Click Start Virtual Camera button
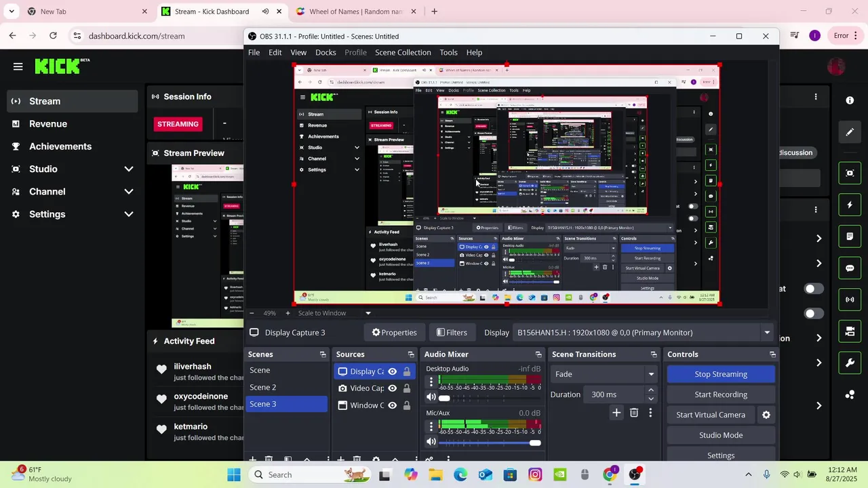 [711, 415]
